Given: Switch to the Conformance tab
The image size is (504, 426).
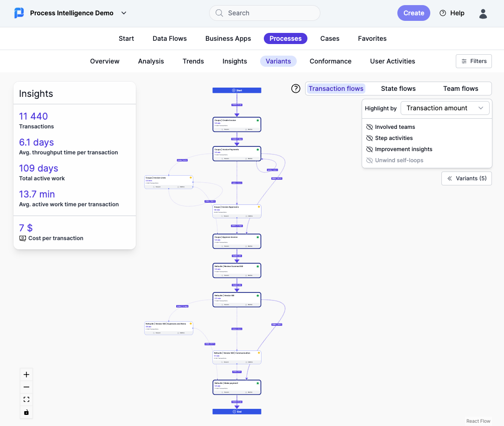Looking at the screenshot, I should [330, 61].
